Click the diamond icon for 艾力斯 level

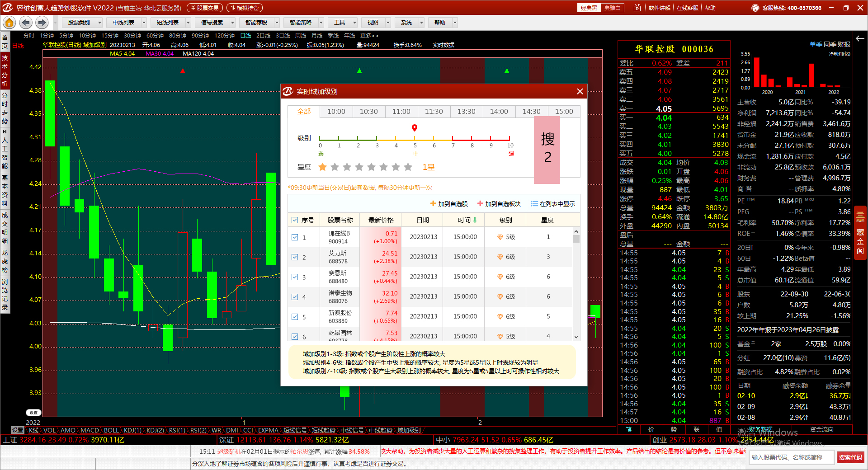click(x=500, y=257)
